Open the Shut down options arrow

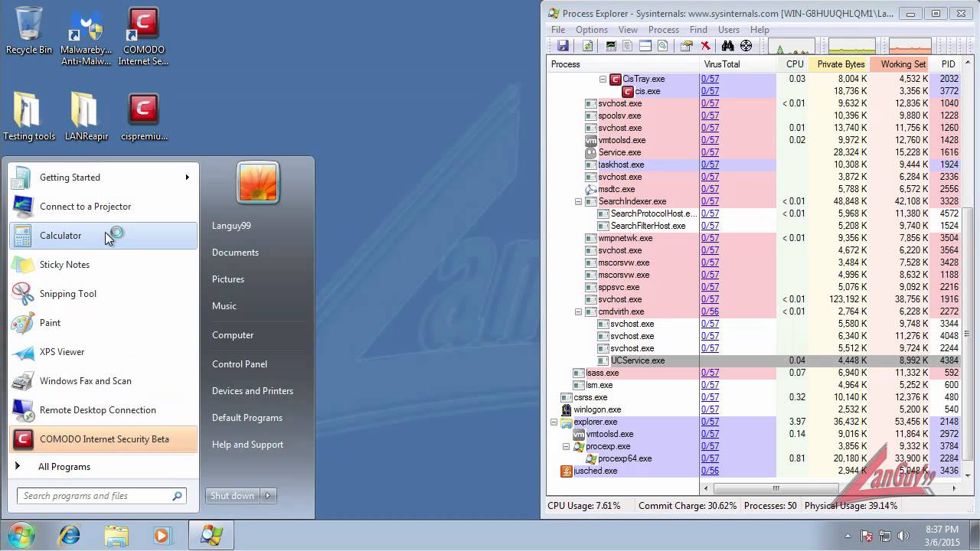point(268,496)
